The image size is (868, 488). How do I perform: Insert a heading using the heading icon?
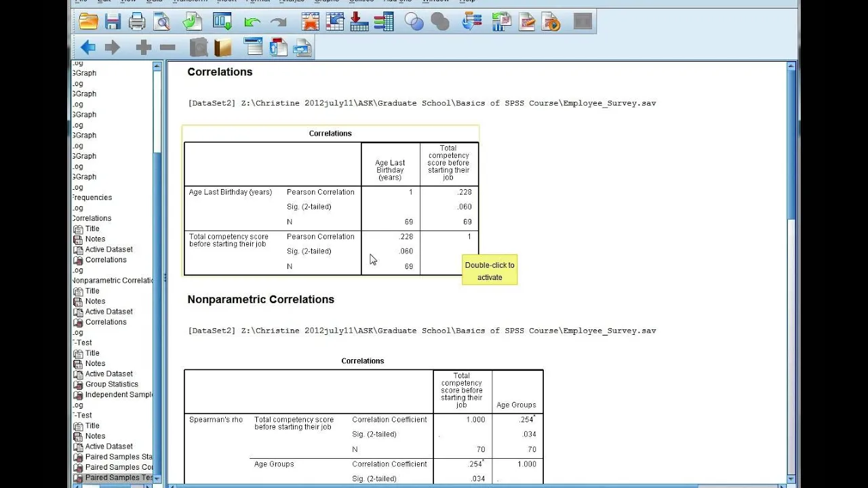(x=253, y=47)
